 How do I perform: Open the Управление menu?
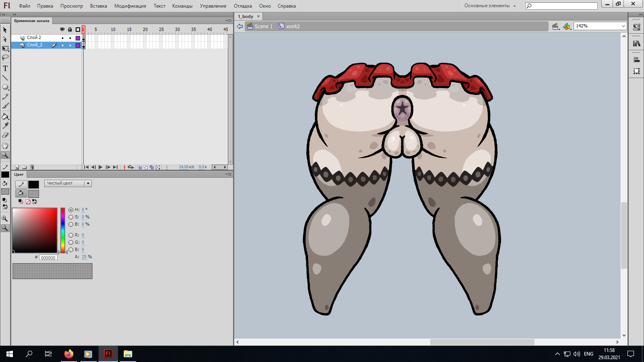coord(213,6)
